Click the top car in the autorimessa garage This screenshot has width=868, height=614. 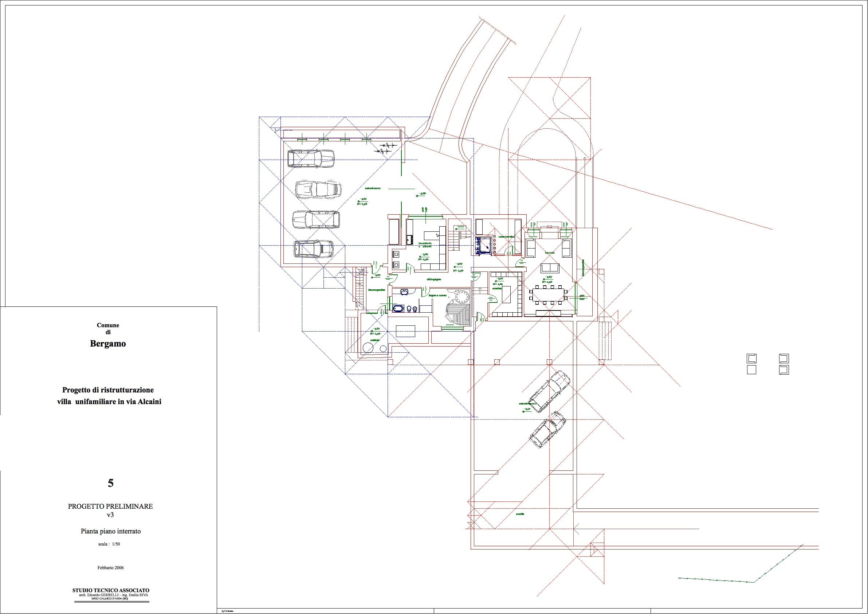click(311, 159)
